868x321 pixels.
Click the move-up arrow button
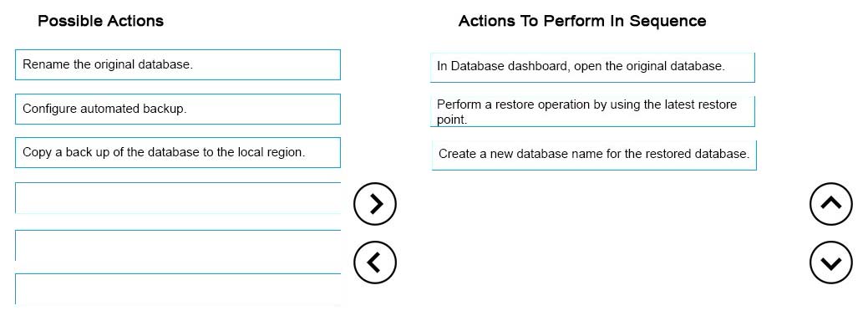click(x=831, y=204)
